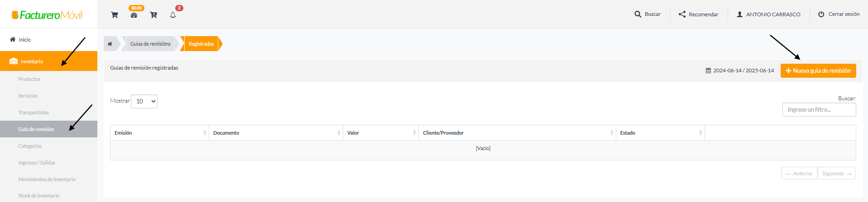Image resolution: width=868 pixels, height=202 pixels.
Task: Click the Siguiente pagination button
Action: [x=836, y=174]
